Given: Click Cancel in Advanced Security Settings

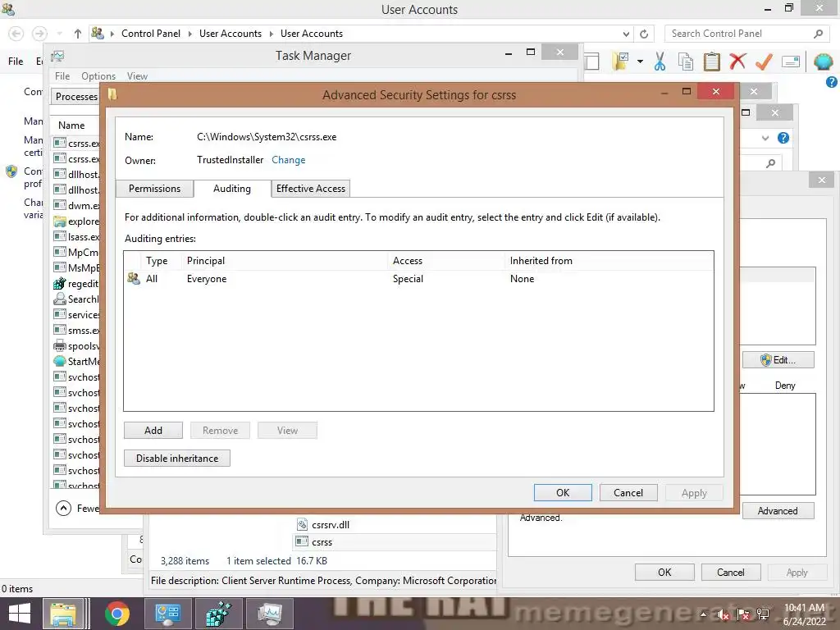Looking at the screenshot, I should point(628,493).
